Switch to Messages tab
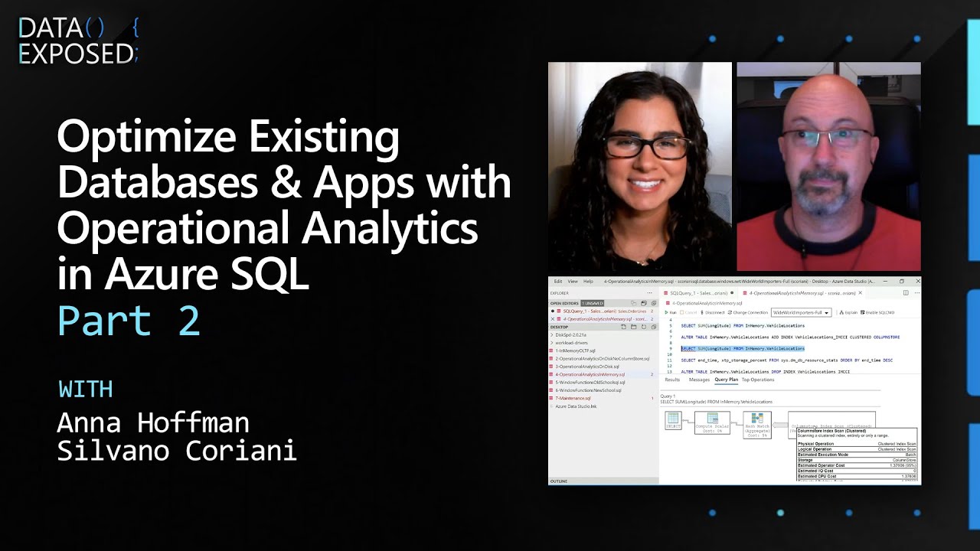Screen dimensions: 980x551 pyautogui.click(x=699, y=380)
